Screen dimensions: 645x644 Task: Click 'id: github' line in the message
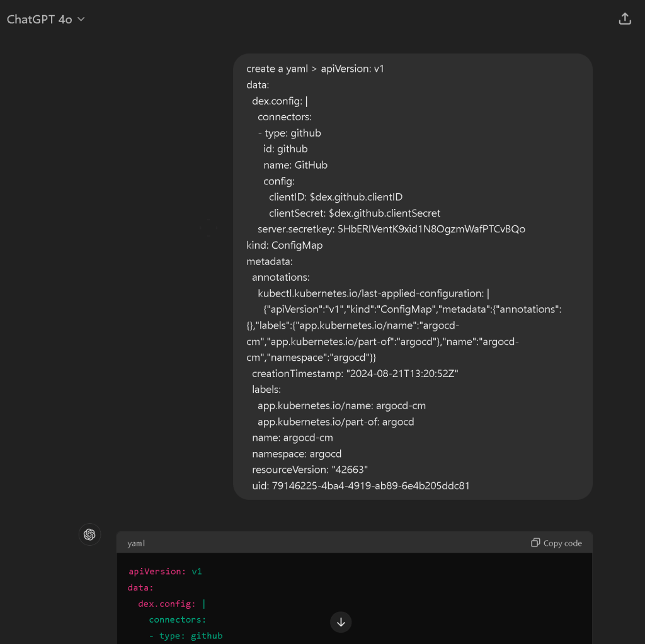(285, 149)
